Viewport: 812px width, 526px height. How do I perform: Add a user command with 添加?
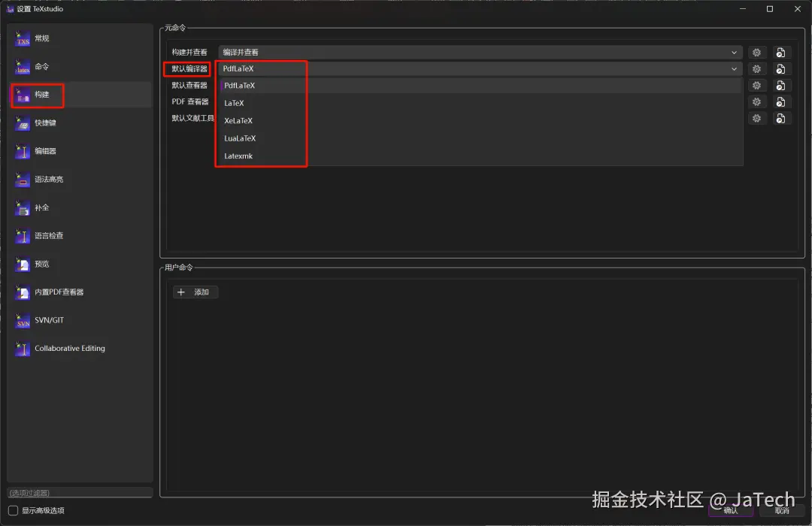pos(195,292)
